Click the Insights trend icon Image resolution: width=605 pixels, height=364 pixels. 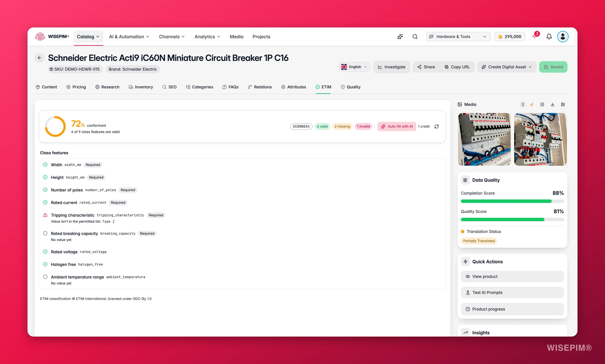(x=465, y=333)
